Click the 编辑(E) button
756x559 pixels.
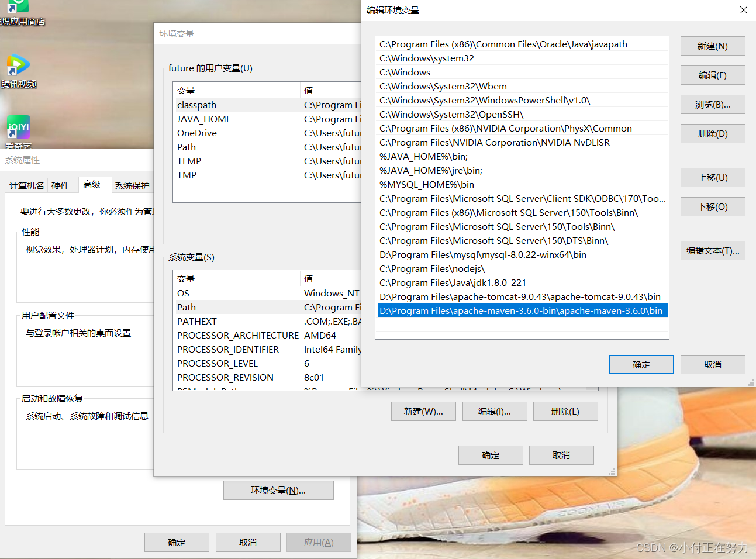click(x=712, y=75)
